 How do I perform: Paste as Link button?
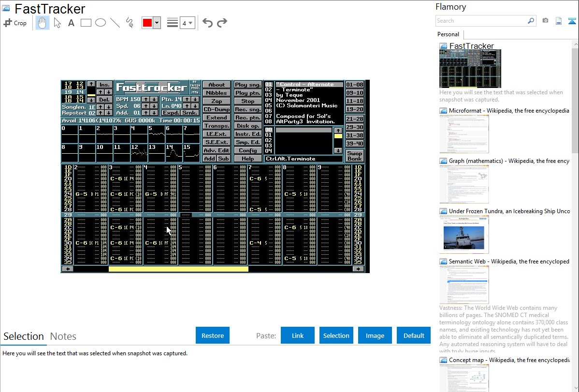298,335
